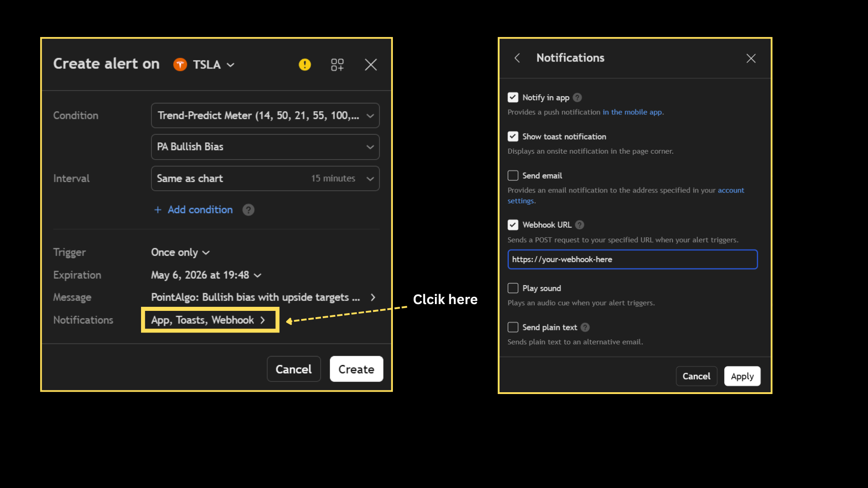This screenshot has width=868, height=488.
Task: Click the help icon beside Webhook URL
Action: pyautogui.click(x=580, y=225)
